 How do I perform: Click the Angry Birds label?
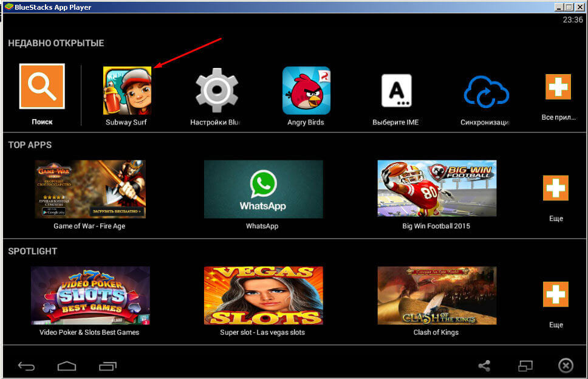tap(306, 122)
